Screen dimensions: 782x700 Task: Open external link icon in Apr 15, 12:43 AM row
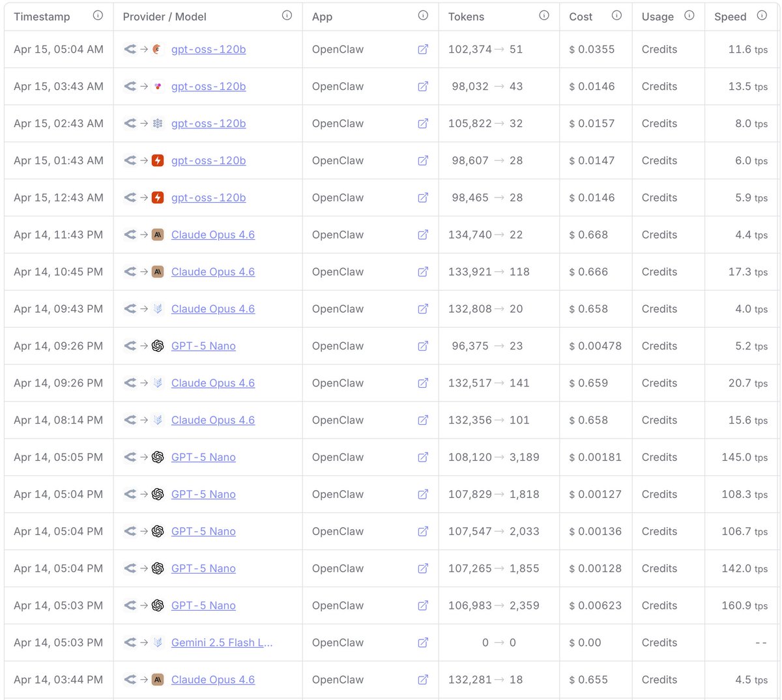423,197
